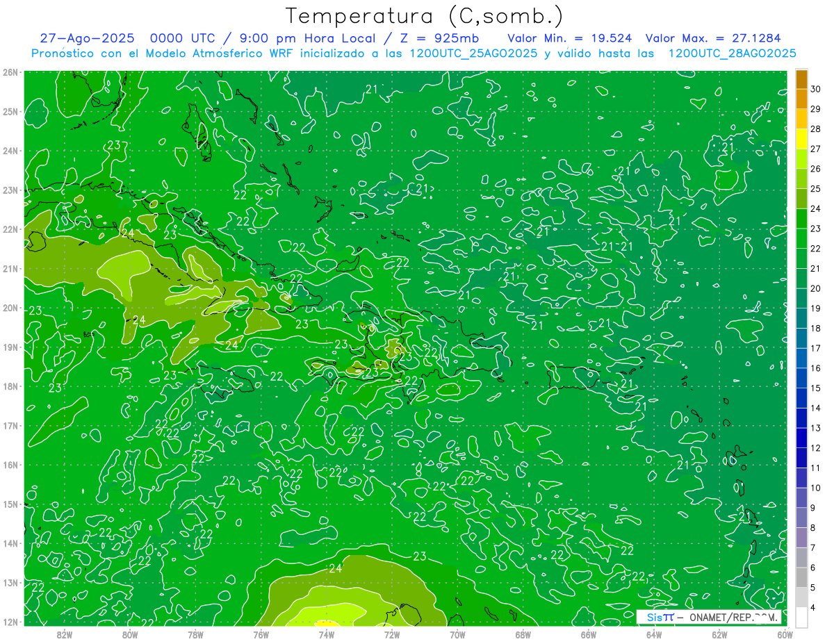Select the "24" value on the color scale

[815, 208]
